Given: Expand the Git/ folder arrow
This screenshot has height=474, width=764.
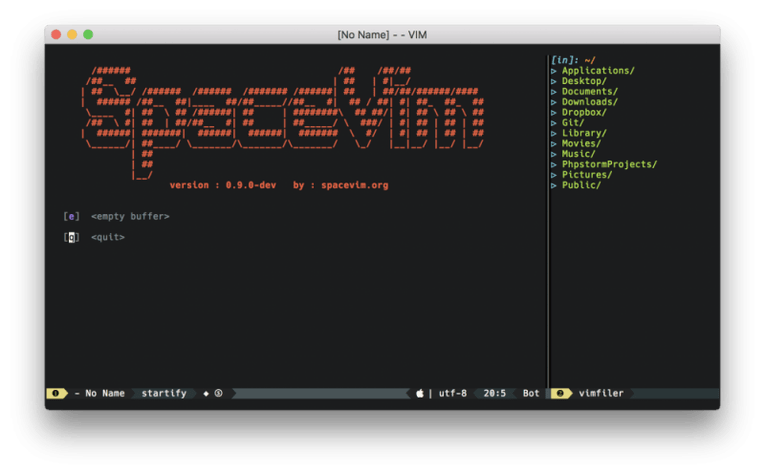Looking at the screenshot, I should point(554,123).
